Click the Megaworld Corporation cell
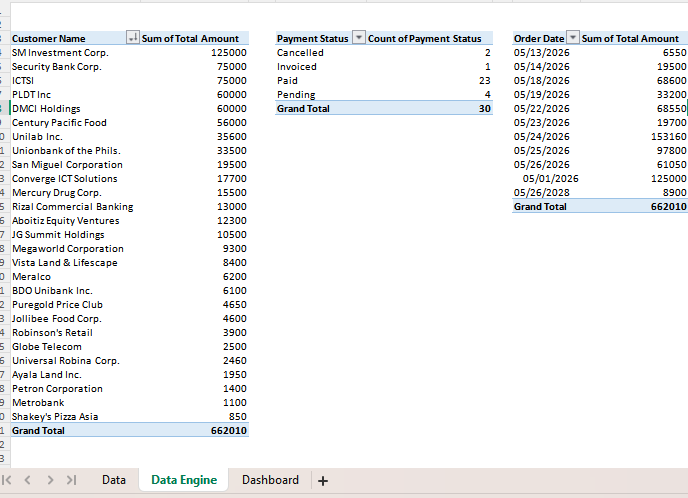This screenshot has height=498, width=688. 75,249
